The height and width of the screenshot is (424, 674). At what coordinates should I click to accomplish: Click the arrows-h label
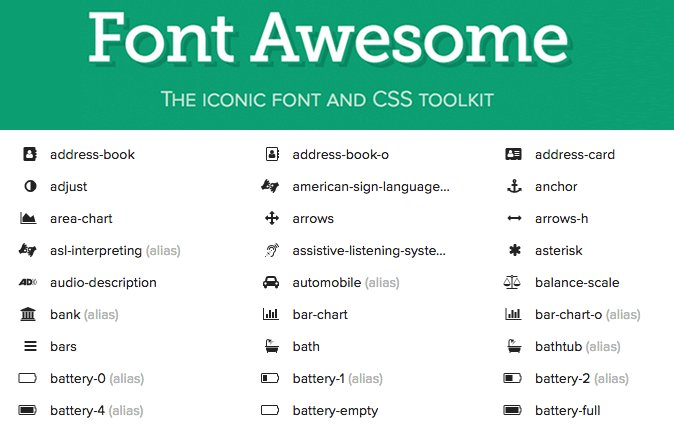point(561,218)
